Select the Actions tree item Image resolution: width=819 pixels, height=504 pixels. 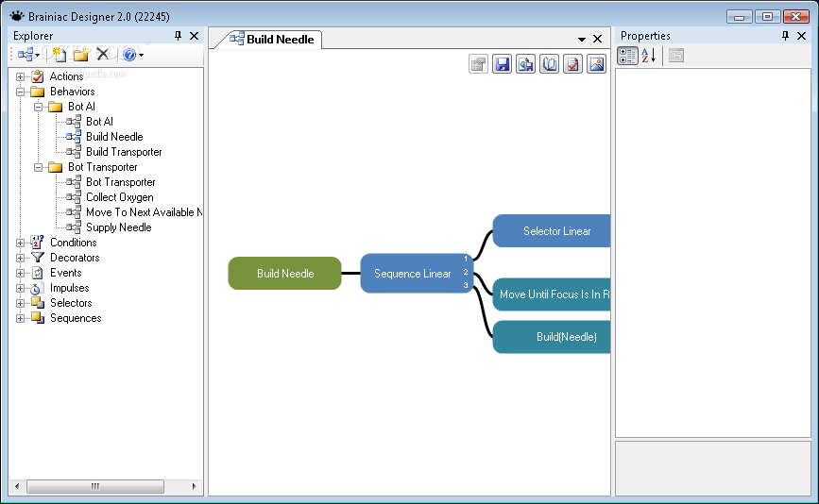point(66,76)
